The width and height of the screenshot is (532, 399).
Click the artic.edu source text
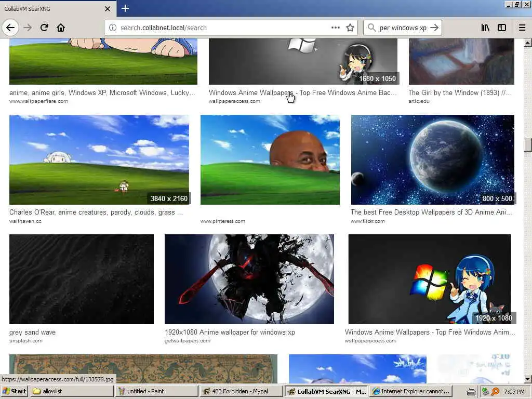tap(419, 101)
